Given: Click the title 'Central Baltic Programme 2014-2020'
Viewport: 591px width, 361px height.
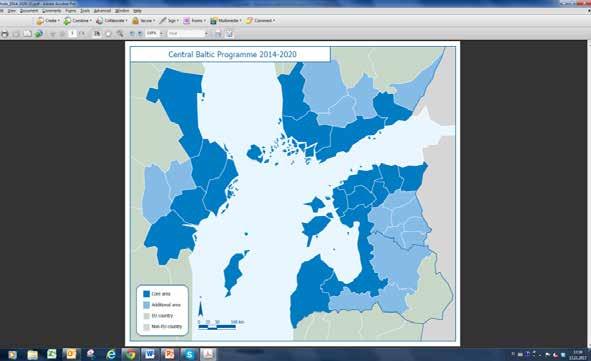Looking at the screenshot, I should [x=232, y=54].
